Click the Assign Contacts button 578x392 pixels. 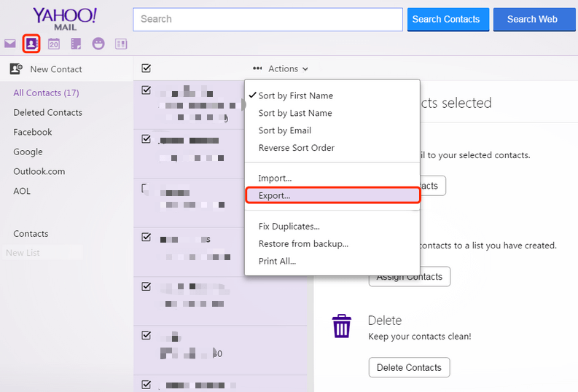[x=409, y=276]
